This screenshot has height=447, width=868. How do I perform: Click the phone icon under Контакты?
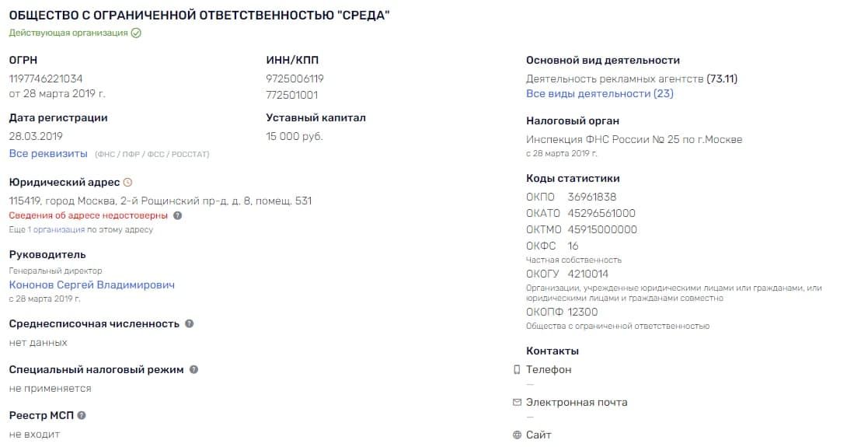pyautogui.click(x=517, y=370)
